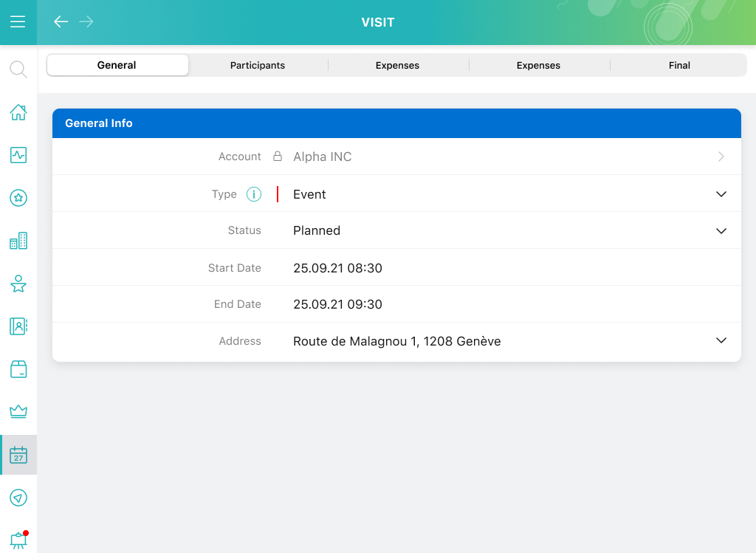756x553 pixels.
Task: Switch to the Participants tab
Action: [257, 65]
